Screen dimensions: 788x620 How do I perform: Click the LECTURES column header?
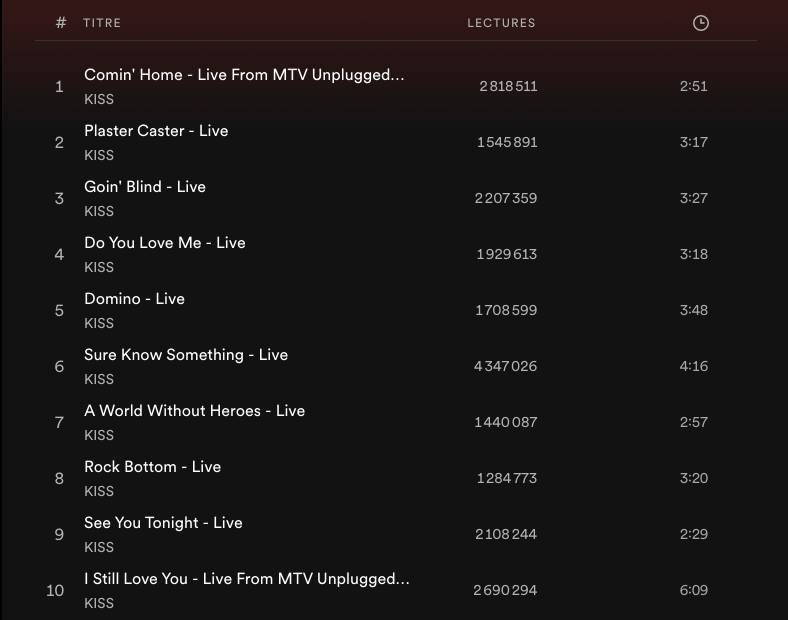click(x=501, y=23)
